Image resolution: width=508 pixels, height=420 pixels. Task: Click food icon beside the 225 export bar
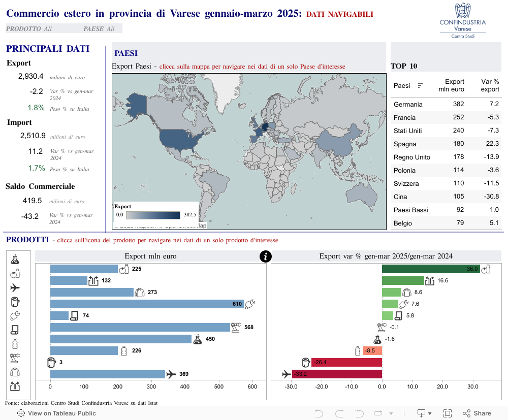coord(124,269)
